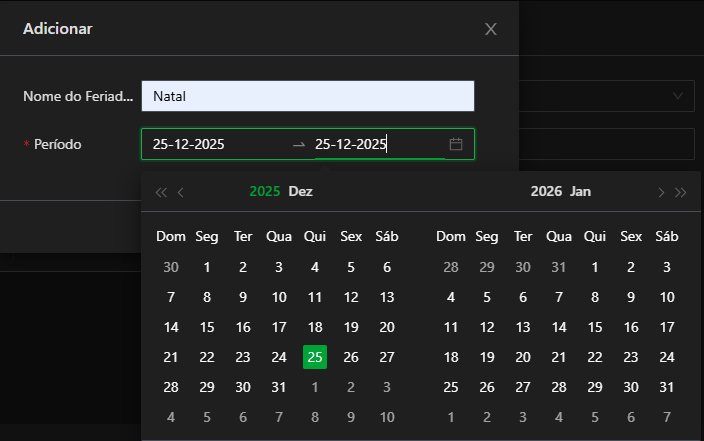Screen dimensions: 704x441
Task: Choose January 4 in Jan calendar
Action: coord(451,297)
